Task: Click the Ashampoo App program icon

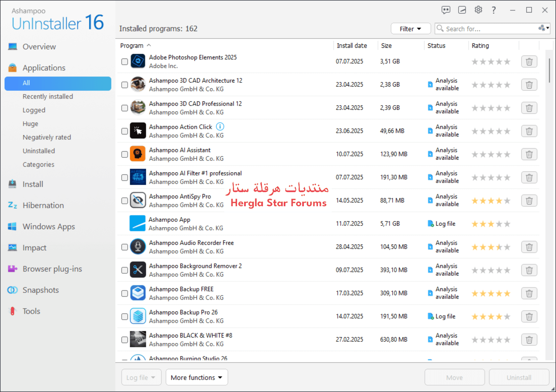Action: 138,223
